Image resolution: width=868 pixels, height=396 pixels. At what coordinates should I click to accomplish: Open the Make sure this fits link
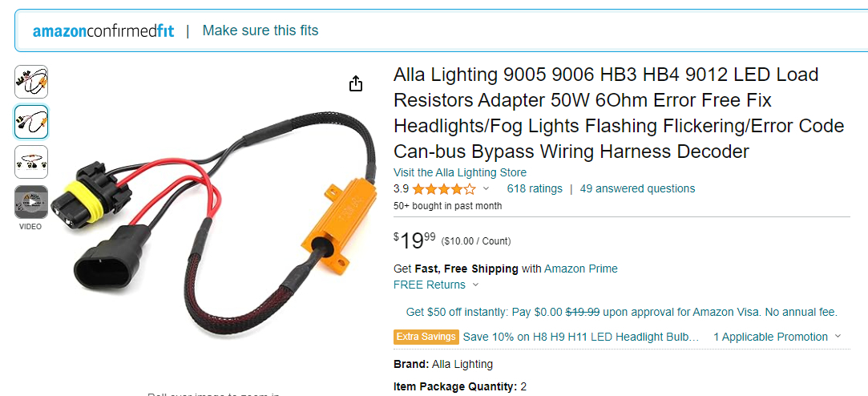(x=260, y=31)
